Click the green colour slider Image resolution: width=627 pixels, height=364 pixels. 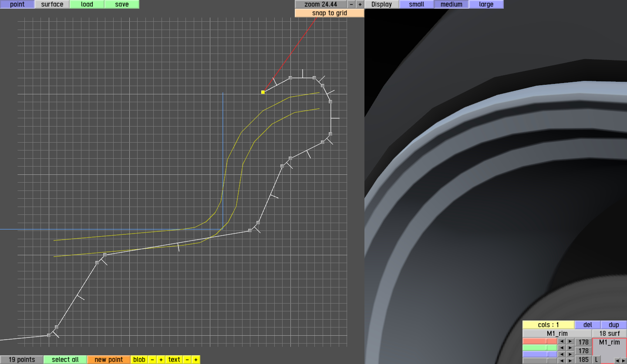(540, 348)
